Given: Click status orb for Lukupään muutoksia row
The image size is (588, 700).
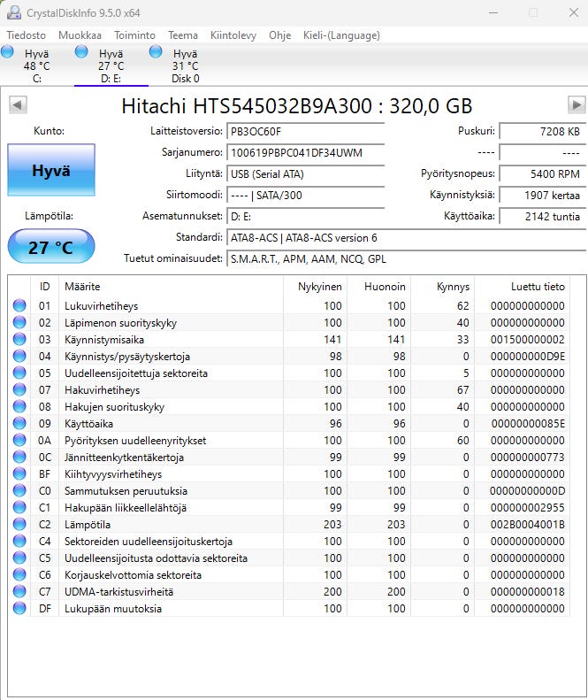Looking at the screenshot, I should [19, 609].
